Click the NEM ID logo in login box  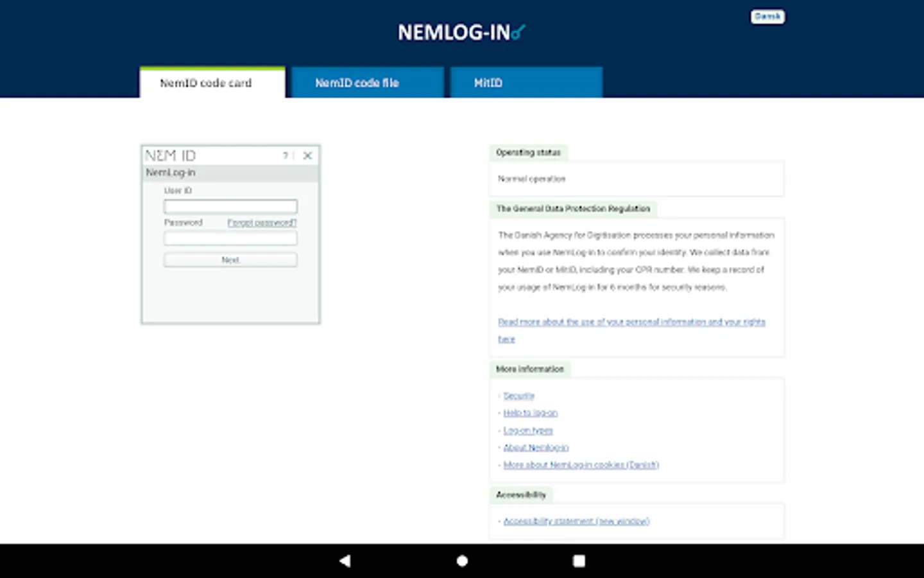point(171,155)
